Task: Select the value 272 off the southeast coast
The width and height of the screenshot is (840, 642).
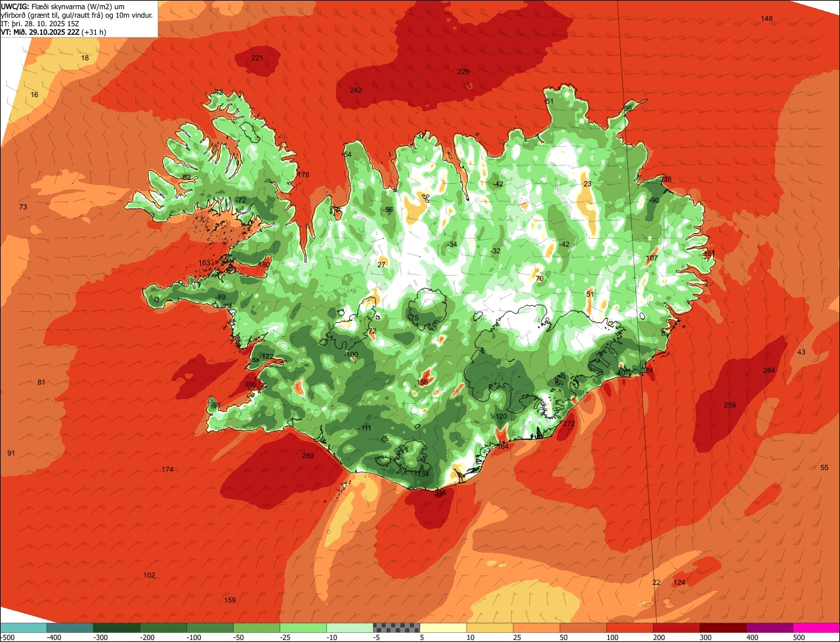Action: (x=569, y=423)
